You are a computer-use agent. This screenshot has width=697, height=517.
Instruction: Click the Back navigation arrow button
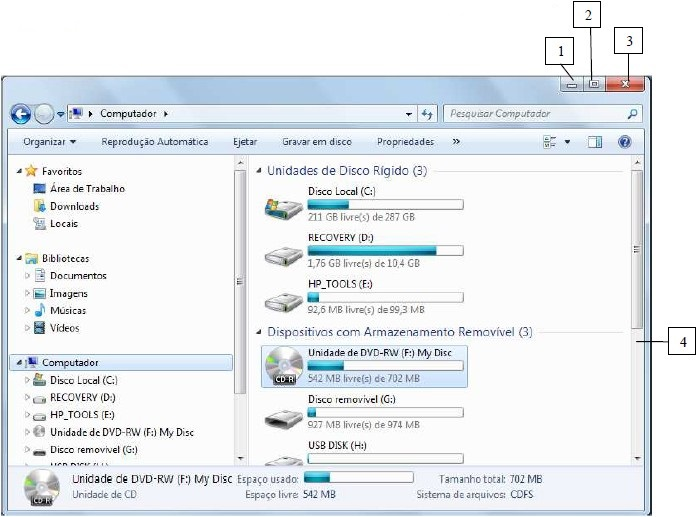pyautogui.click(x=21, y=113)
